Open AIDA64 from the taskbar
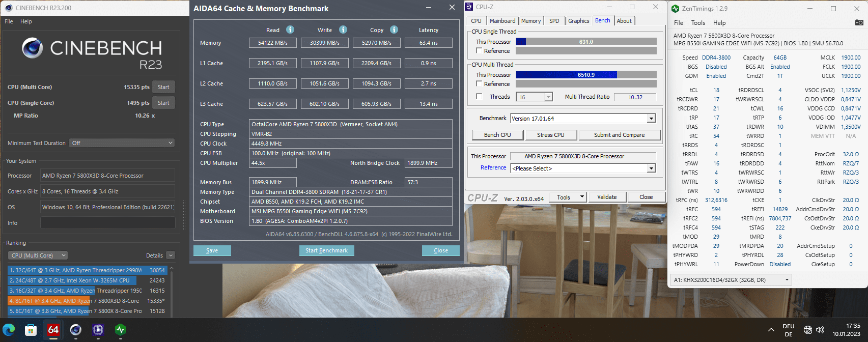Image resolution: width=868 pixels, height=342 pixels. click(x=53, y=330)
